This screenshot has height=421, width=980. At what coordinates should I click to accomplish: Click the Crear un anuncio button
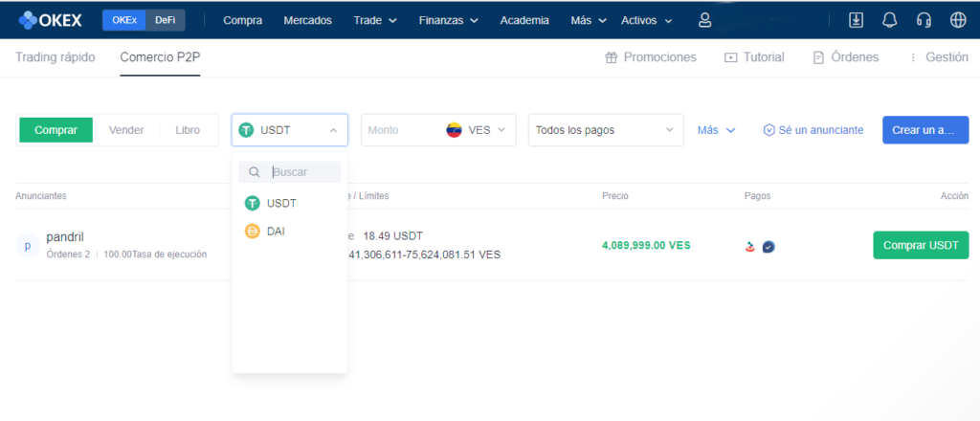(925, 130)
